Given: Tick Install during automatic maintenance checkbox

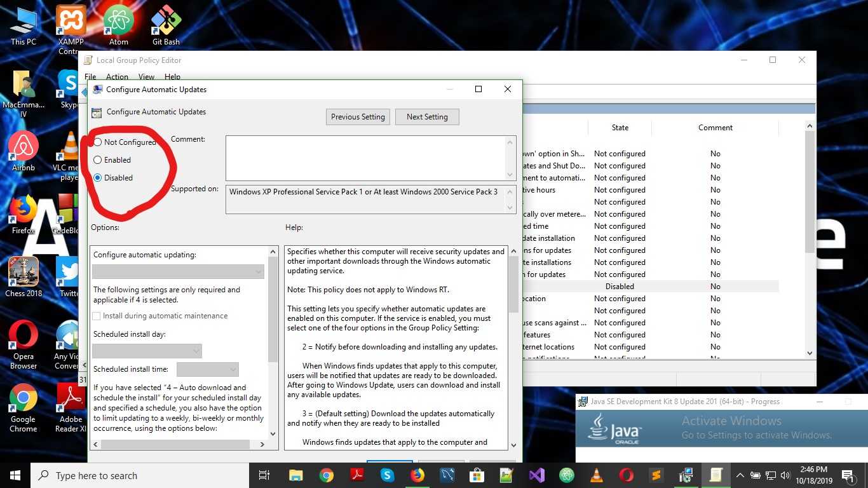Looking at the screenshot, I should coord(97,316).
